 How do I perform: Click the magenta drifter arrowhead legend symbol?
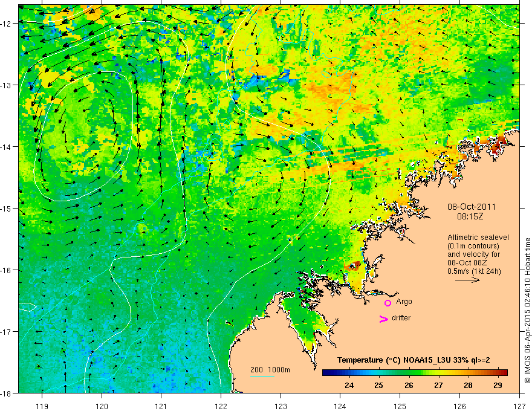383,319
